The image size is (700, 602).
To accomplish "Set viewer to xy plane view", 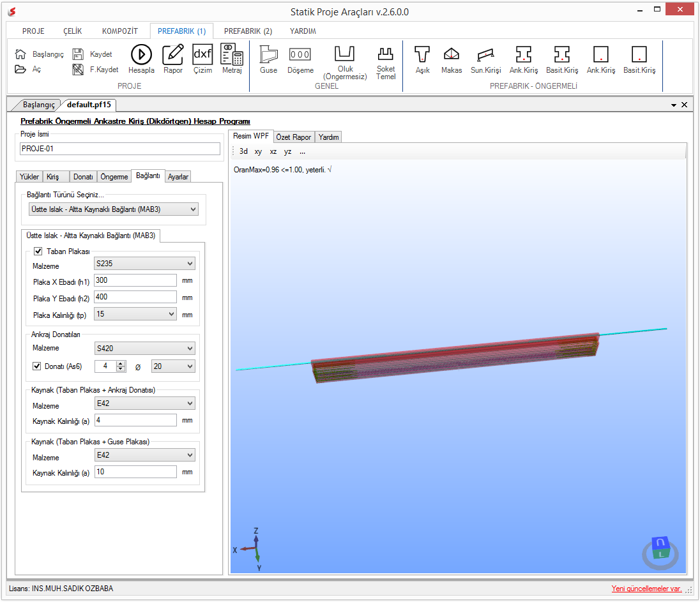I will click(x=258, y=152).
